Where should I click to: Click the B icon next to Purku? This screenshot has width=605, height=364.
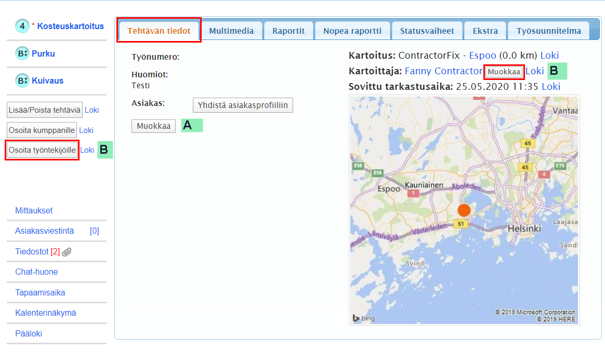(22, 53)
